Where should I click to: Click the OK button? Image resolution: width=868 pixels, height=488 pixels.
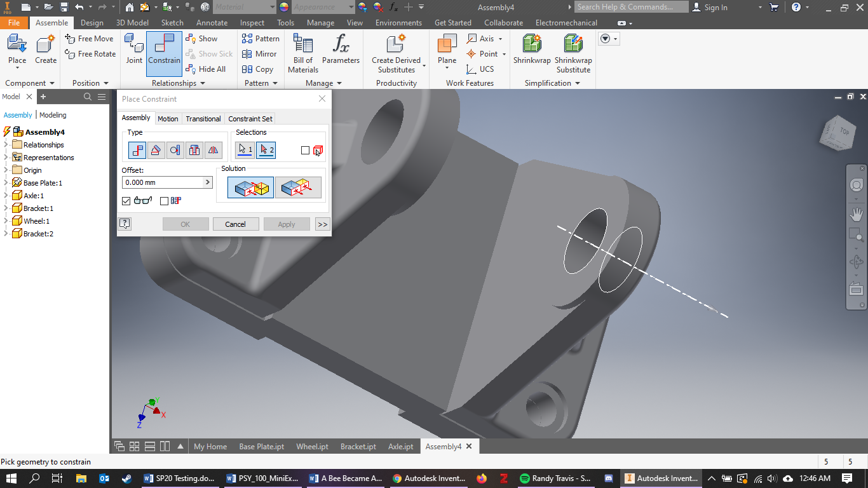(x=186, y=224)
